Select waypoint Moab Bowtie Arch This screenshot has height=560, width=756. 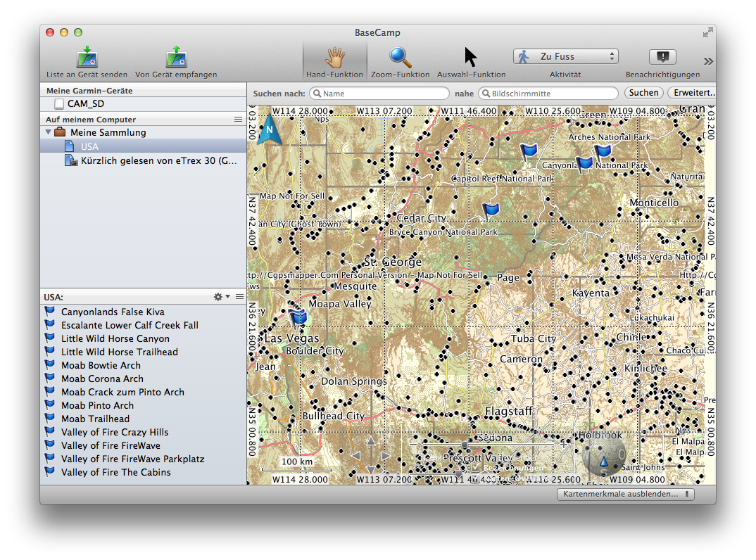(143, 365)
